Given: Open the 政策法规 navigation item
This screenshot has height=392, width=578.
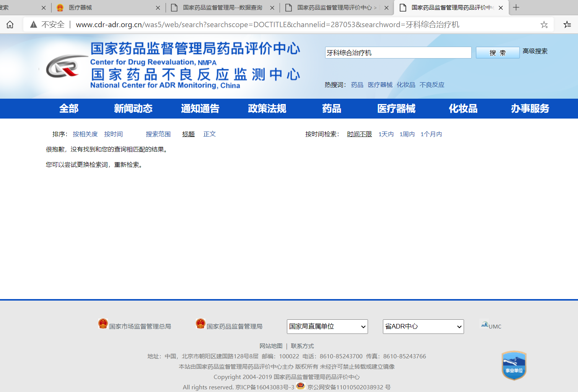Looking at the screenshot, I should [x=267, y=109].
